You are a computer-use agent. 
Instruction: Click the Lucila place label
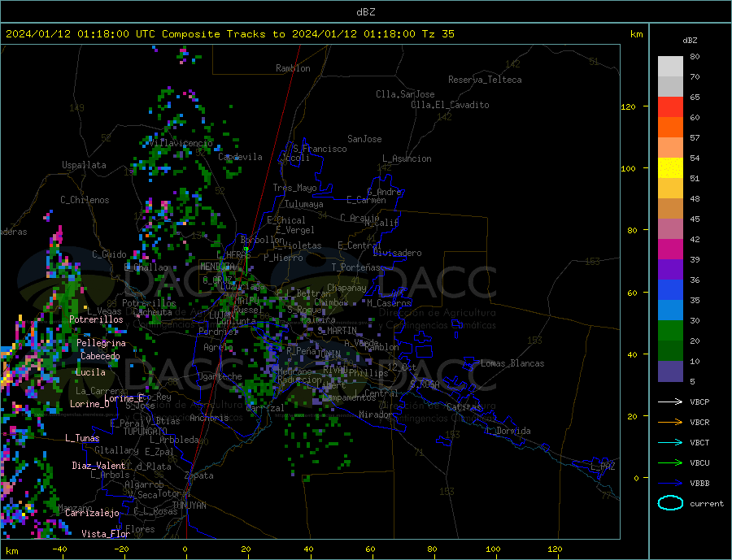point(90,372)
